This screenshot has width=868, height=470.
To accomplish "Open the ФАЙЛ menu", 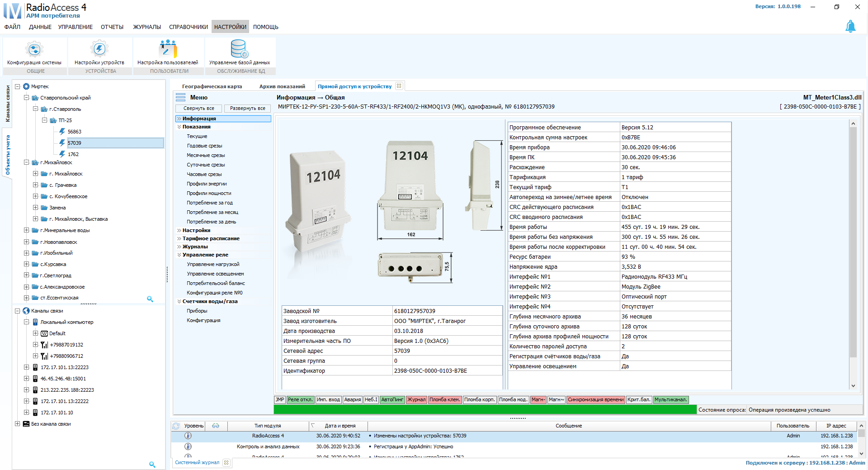I will [x=12, y=27].
